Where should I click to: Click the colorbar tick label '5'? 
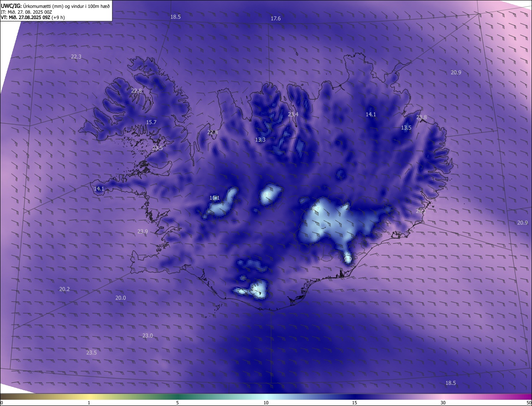tap(177, 403)
